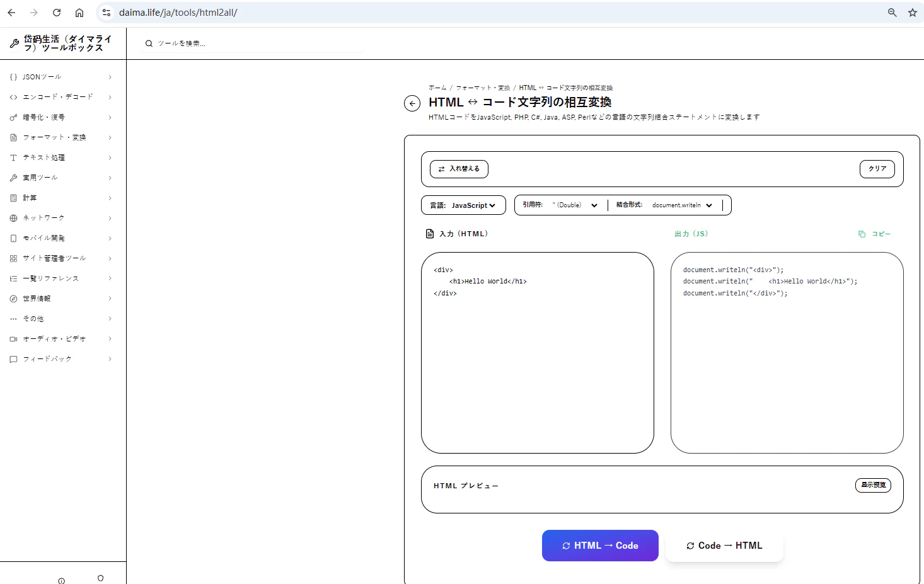Screen dimensions: 924x584
Task: Convert with the HTML → Code button
Action: (x=600, y=546)
